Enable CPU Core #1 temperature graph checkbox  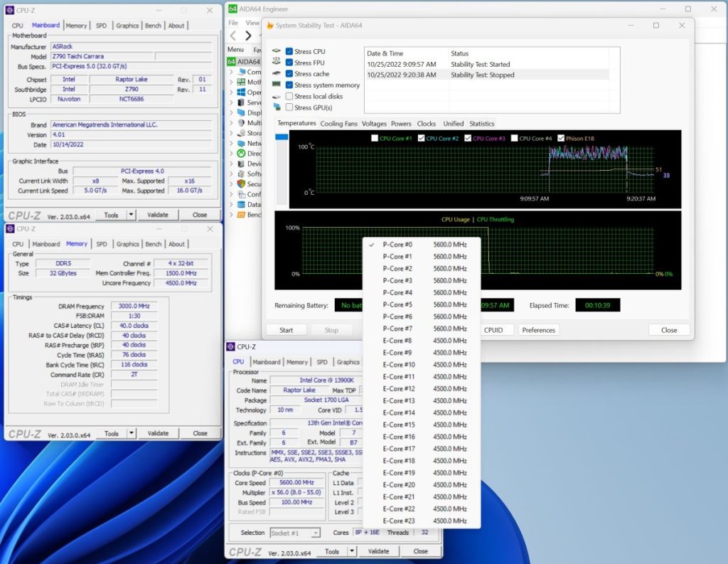point(375,138)
